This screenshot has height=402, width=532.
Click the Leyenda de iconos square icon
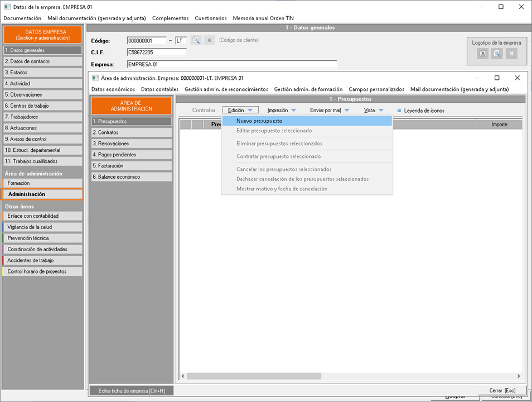pos(399,111)
